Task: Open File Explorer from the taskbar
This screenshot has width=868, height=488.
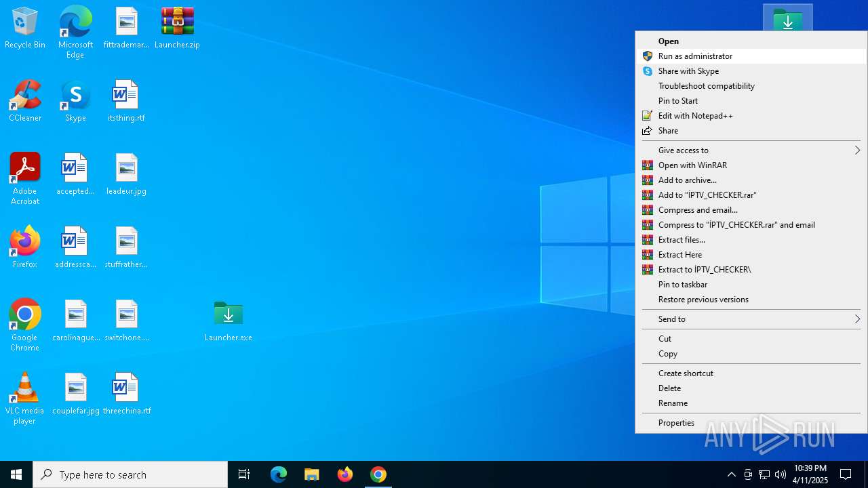Action: click(312, 474)
